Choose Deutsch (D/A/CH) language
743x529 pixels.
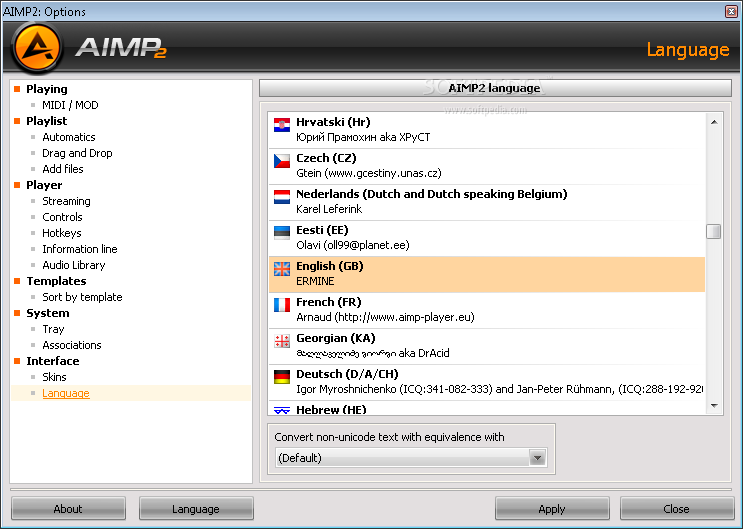[487, 382]
